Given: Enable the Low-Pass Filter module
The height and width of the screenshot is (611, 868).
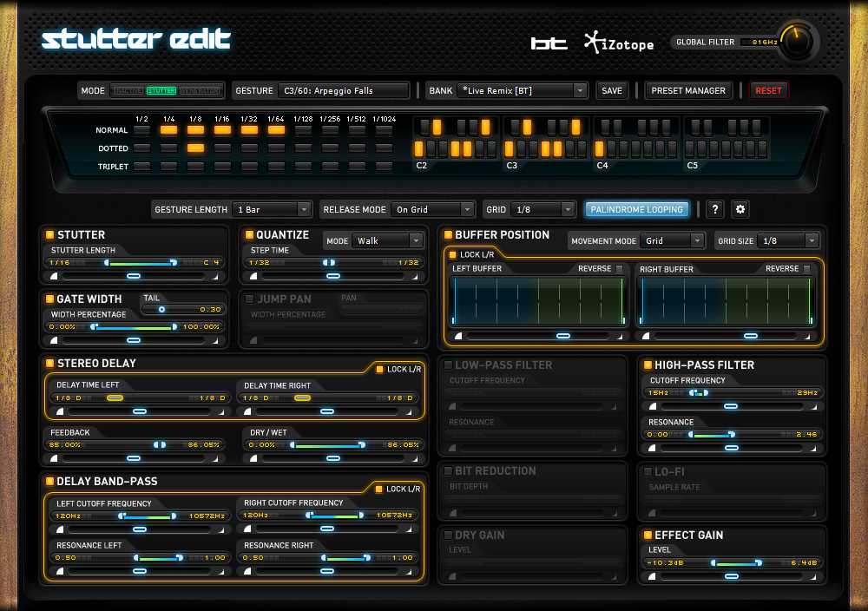Looking at the screenshot, I should [449, 365].
